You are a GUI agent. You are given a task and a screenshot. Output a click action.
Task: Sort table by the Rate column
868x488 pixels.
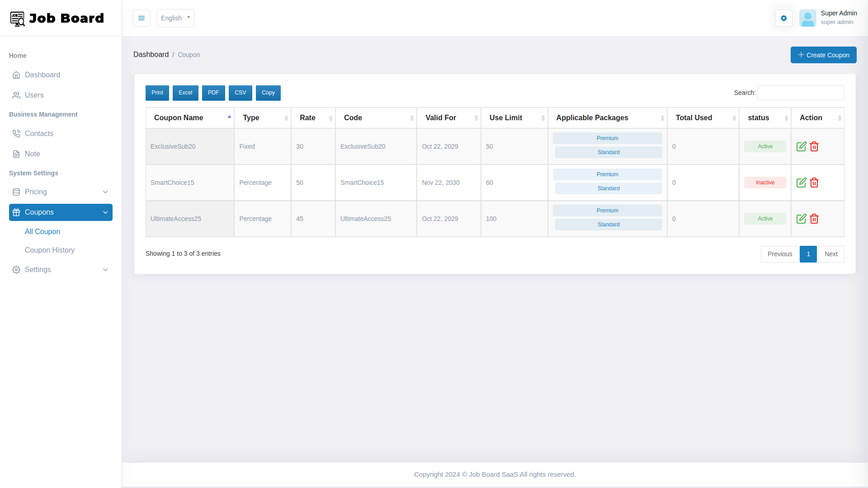(x=308, y=117)
